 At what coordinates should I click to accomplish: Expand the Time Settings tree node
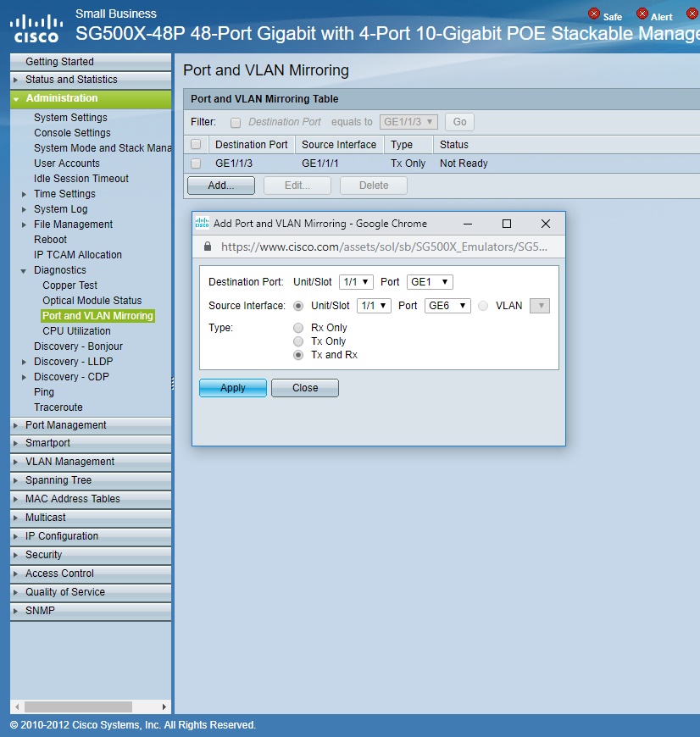click(x=25, y=194)
